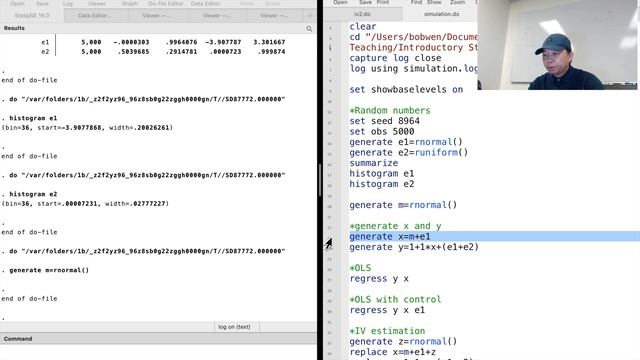Screen dimensions: 640x360
Task: Click the '*Random numbers' comment line
Action: click(390, 111)
